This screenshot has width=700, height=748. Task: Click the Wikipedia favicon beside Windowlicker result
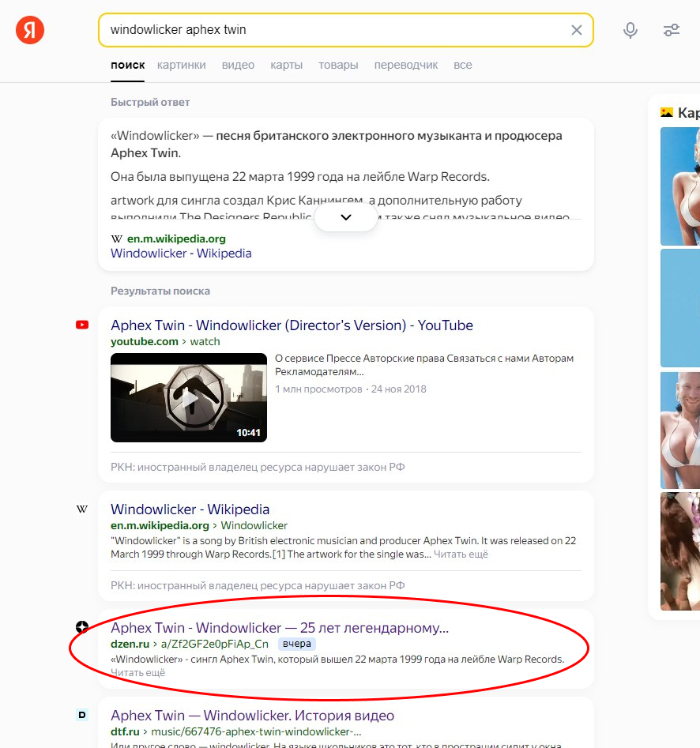82,509
